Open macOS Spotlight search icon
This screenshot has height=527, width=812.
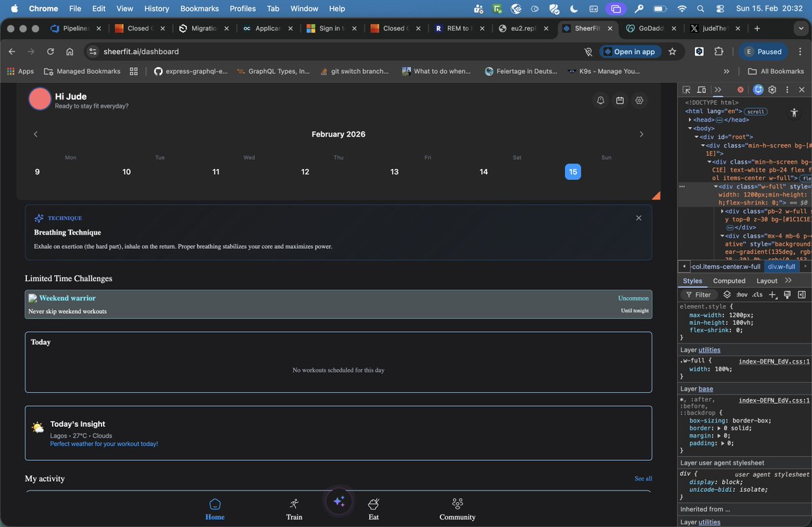coord(700,9)
